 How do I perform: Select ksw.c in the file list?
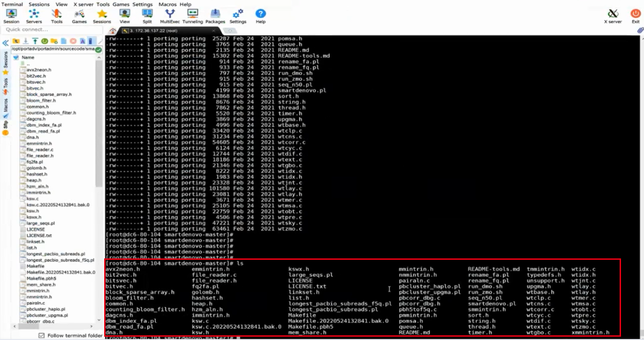[33, 199]
